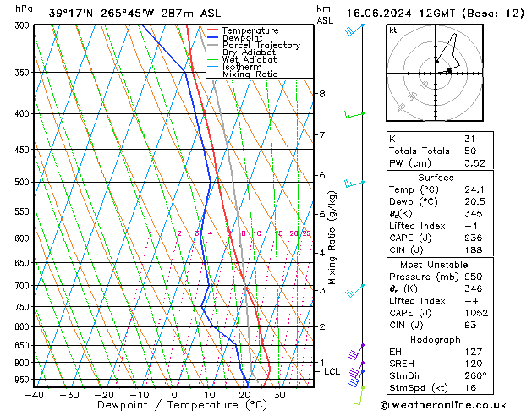Click the pink mixing ratio label '1'
The height and width of the screenshot is (411, 532).
point(151,233)
